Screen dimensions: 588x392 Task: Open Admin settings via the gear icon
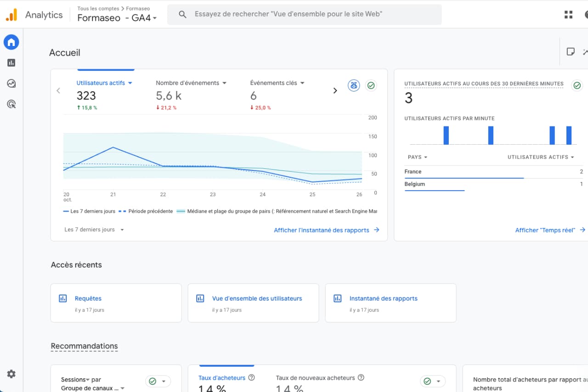click(x=11, y=374)
